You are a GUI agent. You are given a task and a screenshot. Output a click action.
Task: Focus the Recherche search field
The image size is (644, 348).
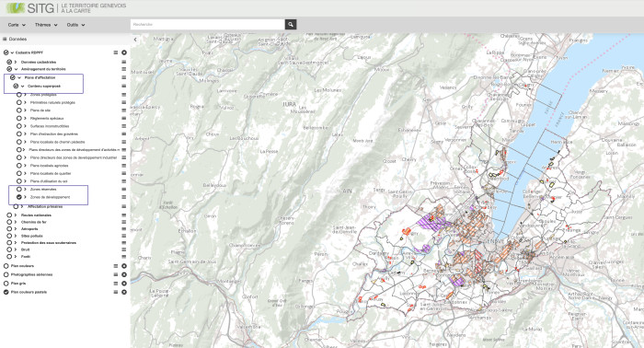207,25
